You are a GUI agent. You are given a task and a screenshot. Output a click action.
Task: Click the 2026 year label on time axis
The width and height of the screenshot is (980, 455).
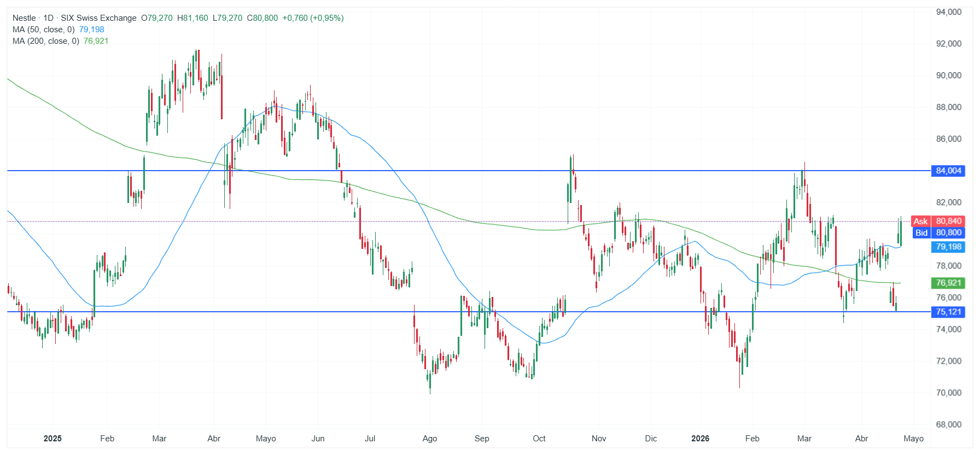coord(700,439)
